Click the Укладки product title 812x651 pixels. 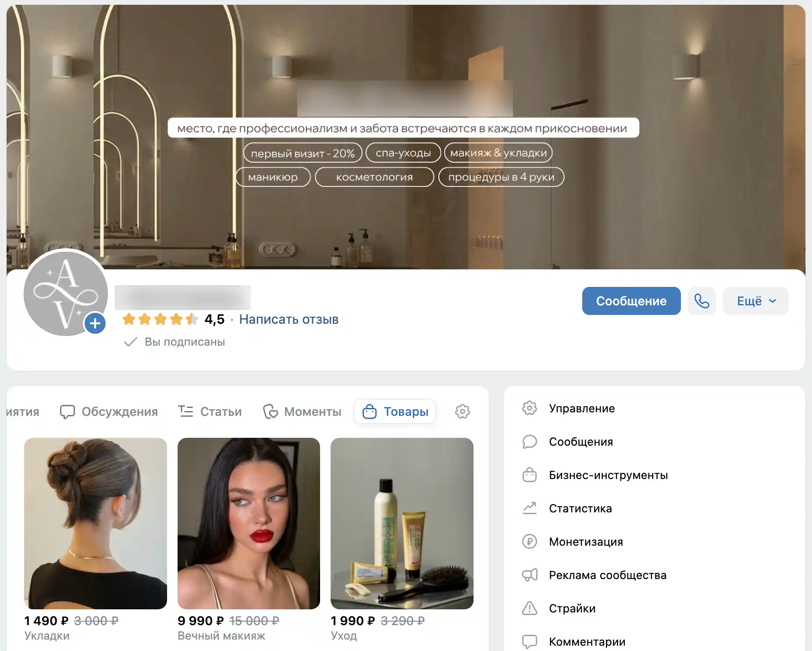[x=47, y=636]
